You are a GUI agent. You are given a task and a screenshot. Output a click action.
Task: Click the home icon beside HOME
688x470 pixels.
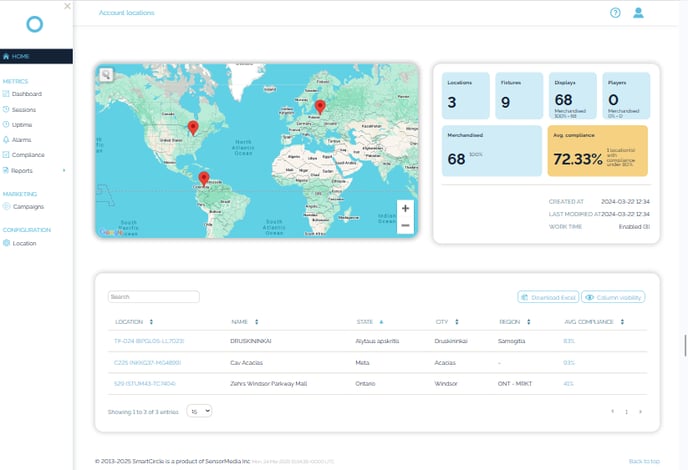(x=6, y=56)
